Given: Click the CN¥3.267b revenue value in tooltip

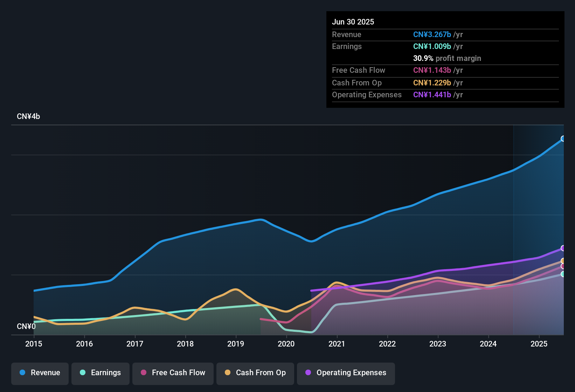Looking at the screenshot, I should [432, 34].
